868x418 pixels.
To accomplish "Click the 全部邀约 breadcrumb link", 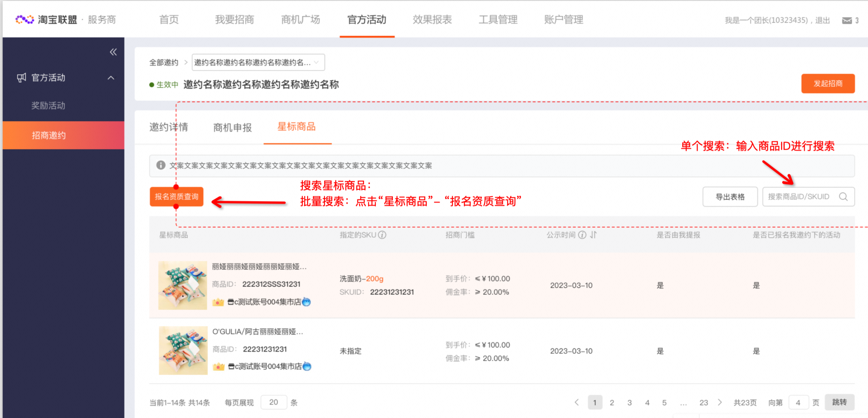I will pyautogui.click(x=164, y=62).
